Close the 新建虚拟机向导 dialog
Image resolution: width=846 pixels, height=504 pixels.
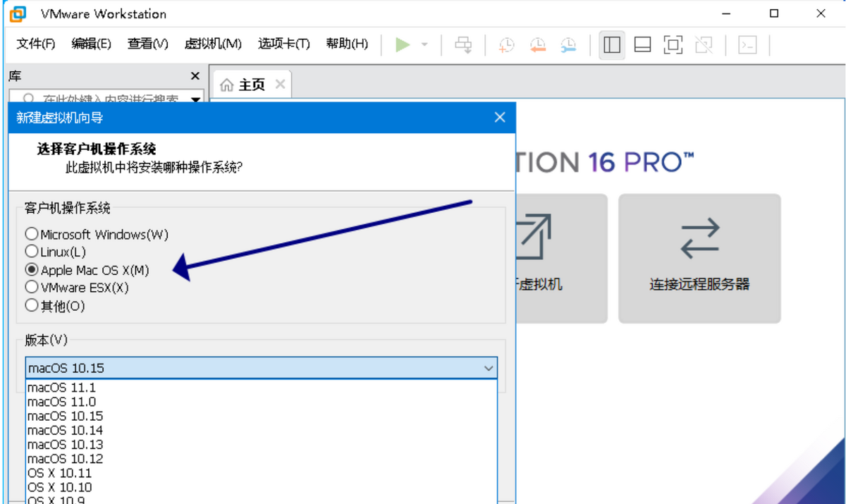[x=500, y=117]
